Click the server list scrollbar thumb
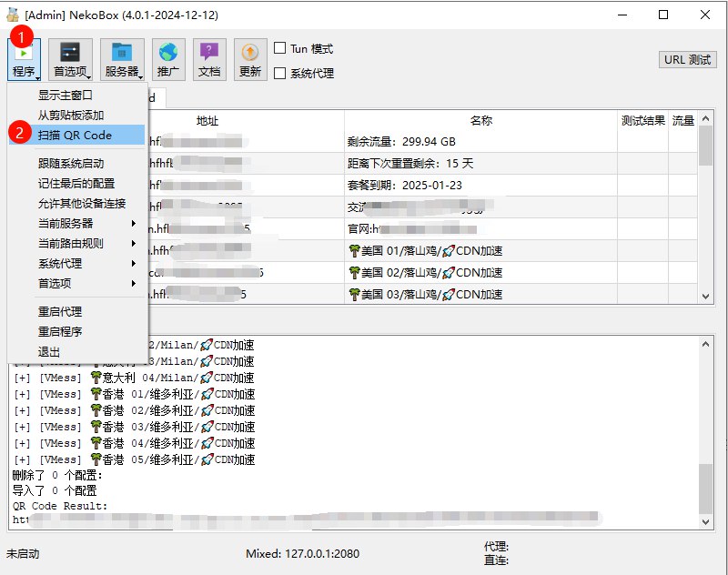728x575 pixels. click(706, 146)
